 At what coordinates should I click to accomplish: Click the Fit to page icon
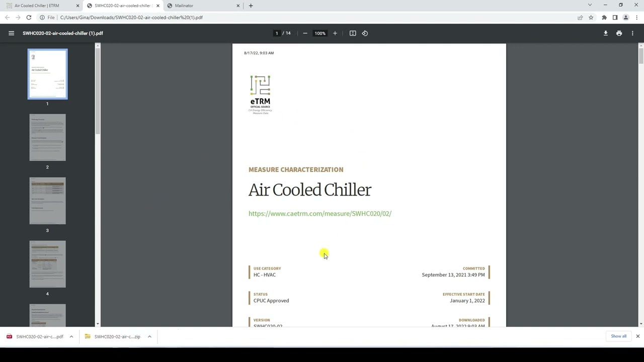tap(353, 33)
